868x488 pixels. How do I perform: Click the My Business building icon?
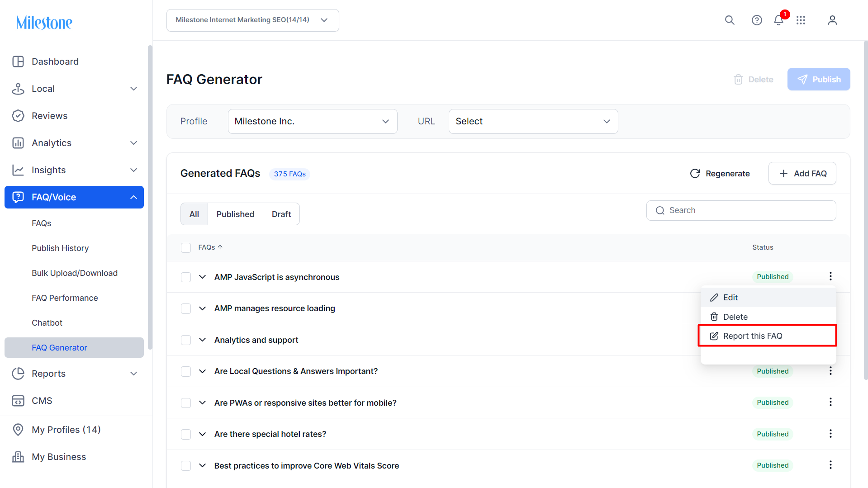[x=18, y=457]
